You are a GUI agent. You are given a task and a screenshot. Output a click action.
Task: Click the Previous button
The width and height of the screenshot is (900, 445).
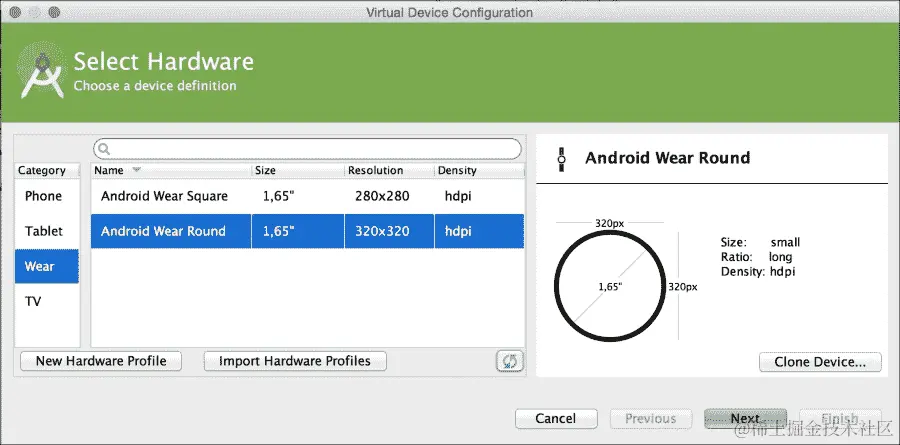(651, 419)
